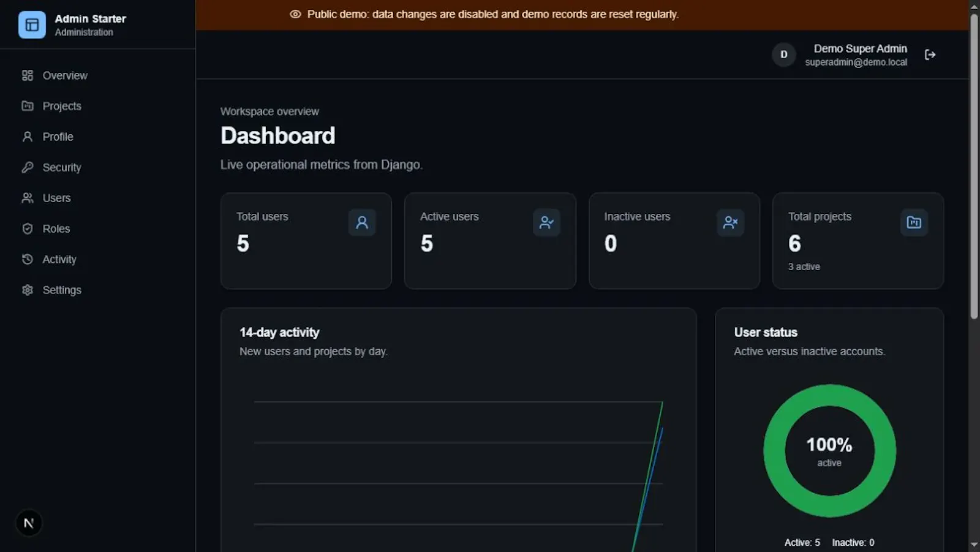Click the D avatar circle in header
Viewport: 980px width, 552px height.
[x=783, y=55]
